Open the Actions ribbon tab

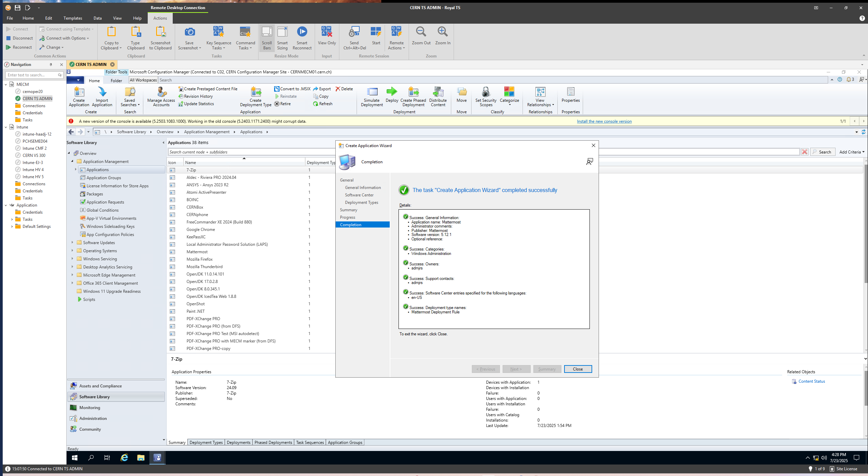pos(160,18)
